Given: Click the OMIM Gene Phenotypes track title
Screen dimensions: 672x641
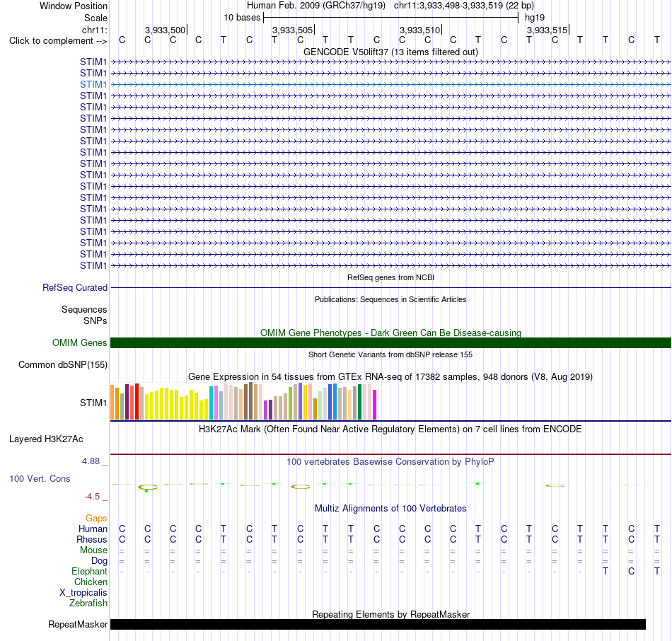Looking at the screenshot, I should click(390, 333).
